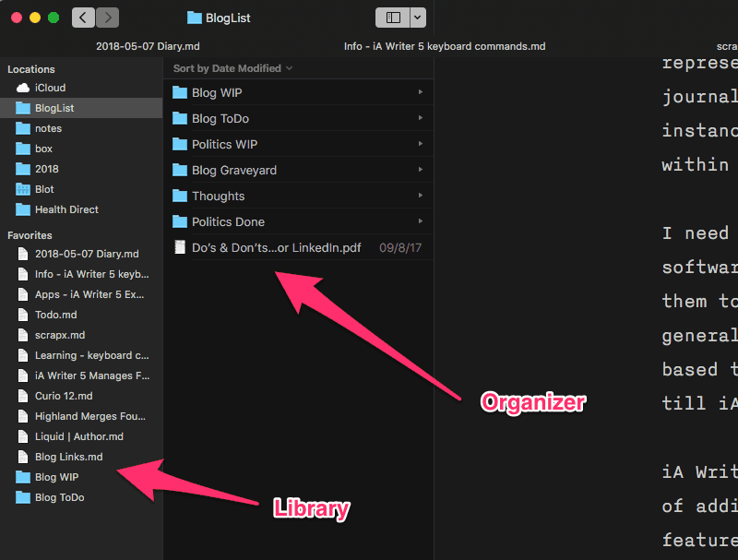Open the 2018 location

(81, 169)
